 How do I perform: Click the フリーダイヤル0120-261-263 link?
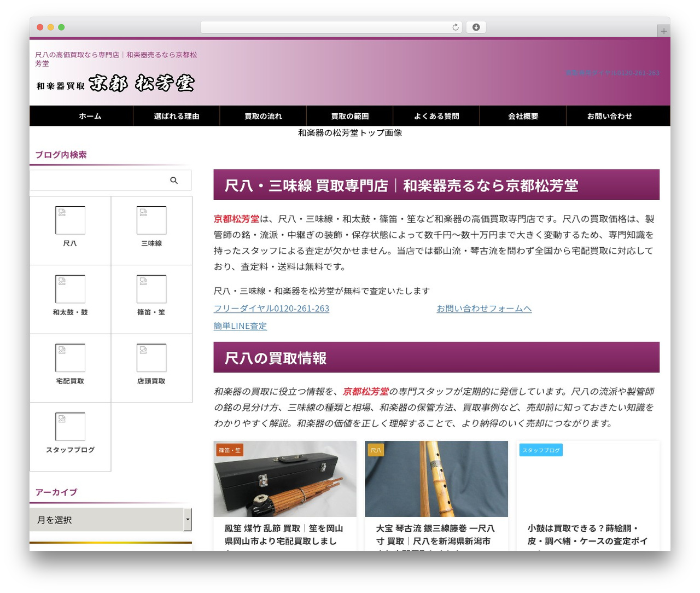pyautogui.click(x=272, y=309)
